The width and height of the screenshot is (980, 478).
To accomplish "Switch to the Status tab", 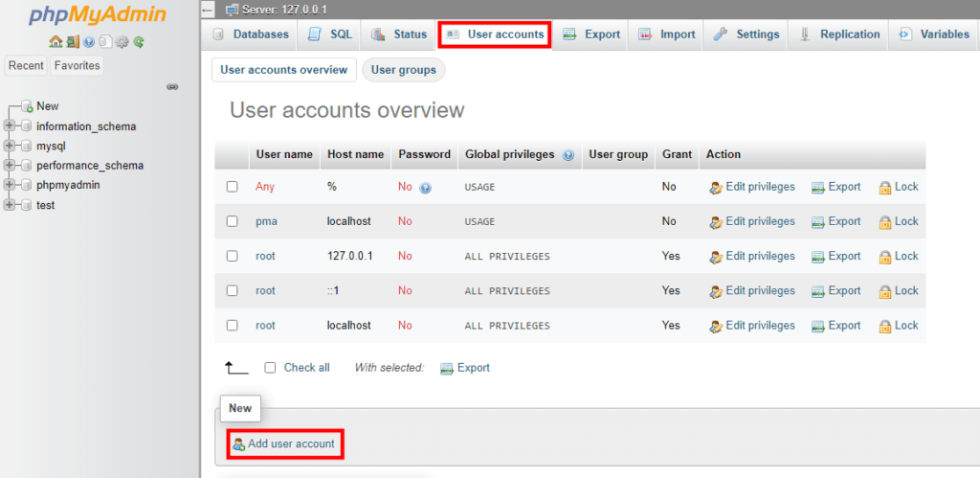I will click(x=397, y=34).
